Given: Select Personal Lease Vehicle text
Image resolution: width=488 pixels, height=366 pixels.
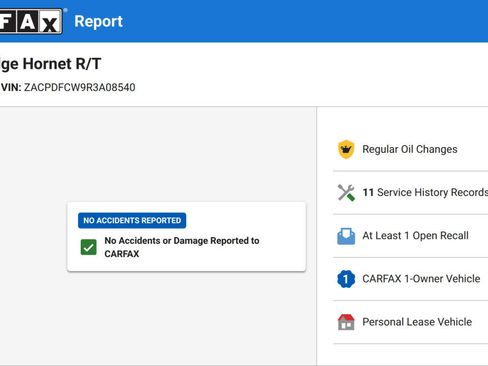Looking at the screenshot, I should pyautogui.click(x=417, y=322).
